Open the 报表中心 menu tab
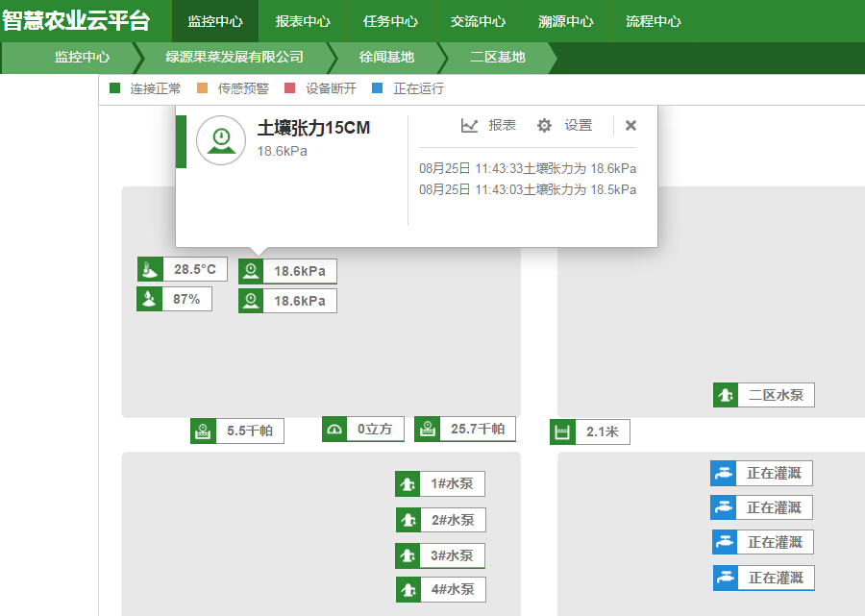The height and width of the screenshot is (616, 865). pyautogui.click(x=303, y=21)
